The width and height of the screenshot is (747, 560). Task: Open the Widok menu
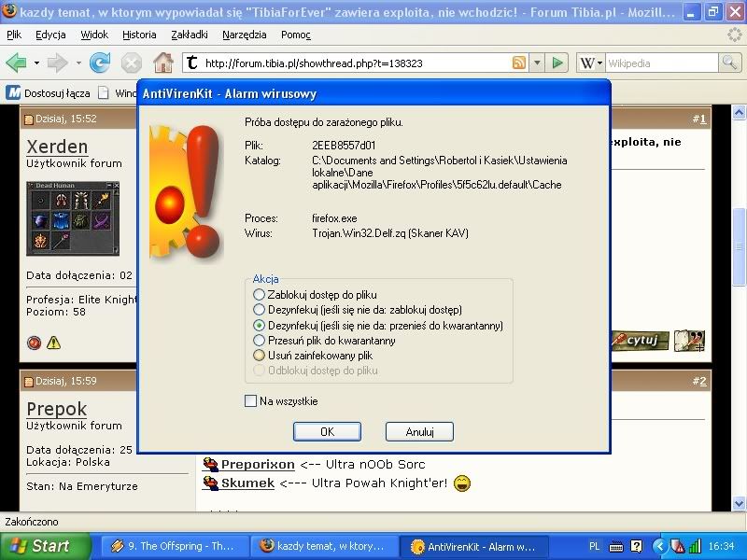point(94,35)
